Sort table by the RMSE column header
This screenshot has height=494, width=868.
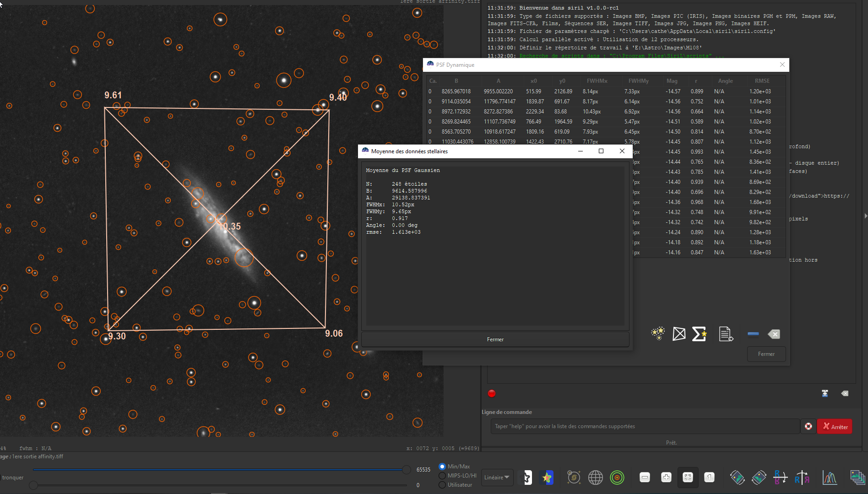pyautogui.click(x=762, y=81)
